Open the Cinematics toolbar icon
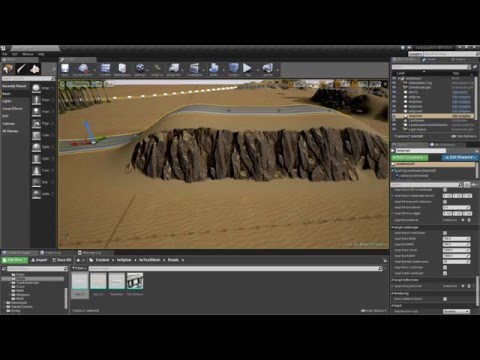The image size is (480, 360). click(194, 70)
